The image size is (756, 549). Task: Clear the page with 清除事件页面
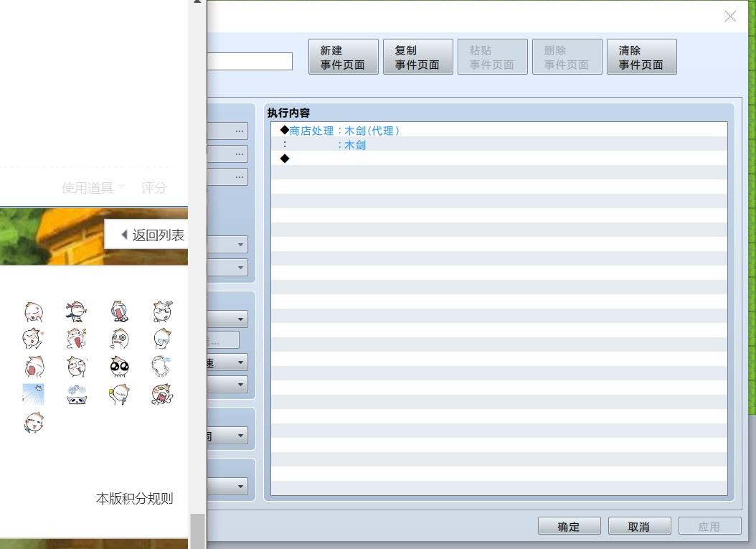pyautogui.click(x=642, y=57)
